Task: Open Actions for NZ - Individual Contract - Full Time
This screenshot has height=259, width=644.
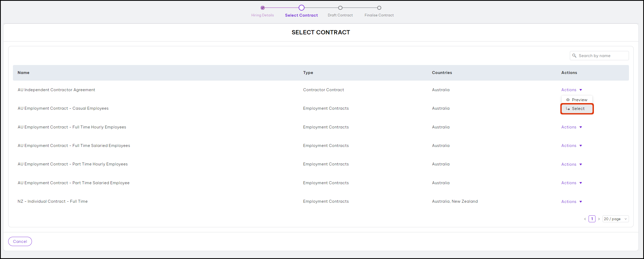Action: [x=571, y=201]
